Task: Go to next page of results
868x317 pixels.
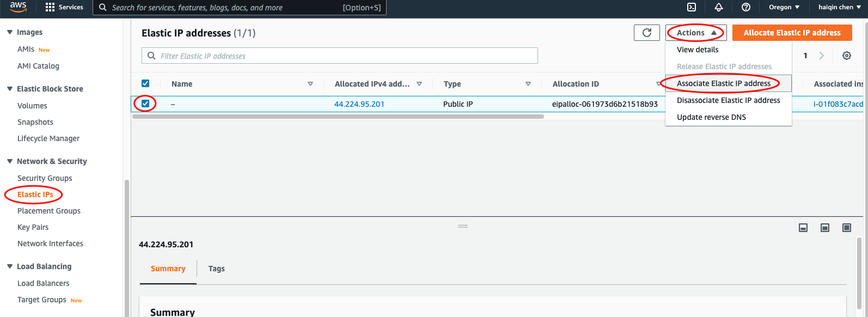Action: [822, 56]
